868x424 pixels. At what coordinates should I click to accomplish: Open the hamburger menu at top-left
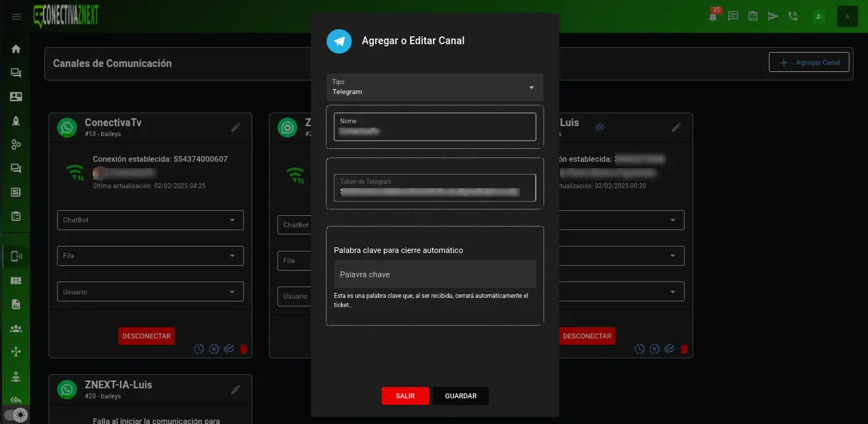(16, 17)
